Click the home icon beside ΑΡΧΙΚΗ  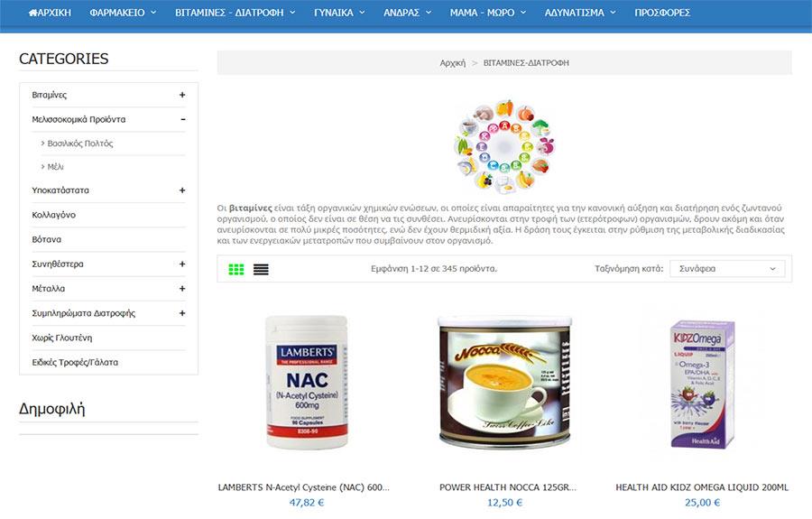coord(32,13)
